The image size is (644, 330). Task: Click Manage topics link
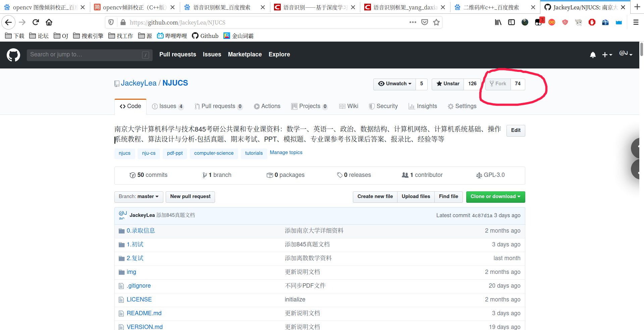coord(286,152)
